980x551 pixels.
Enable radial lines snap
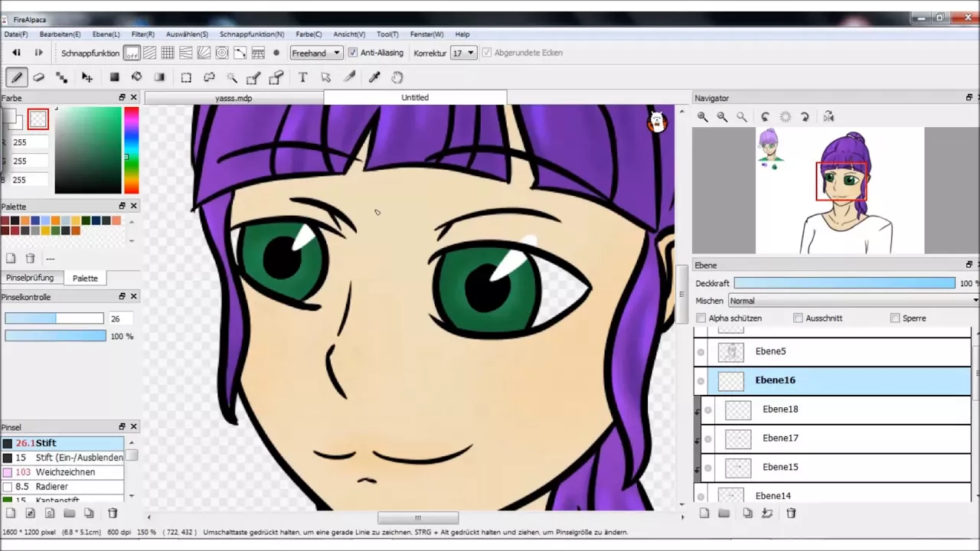[204, 53]
